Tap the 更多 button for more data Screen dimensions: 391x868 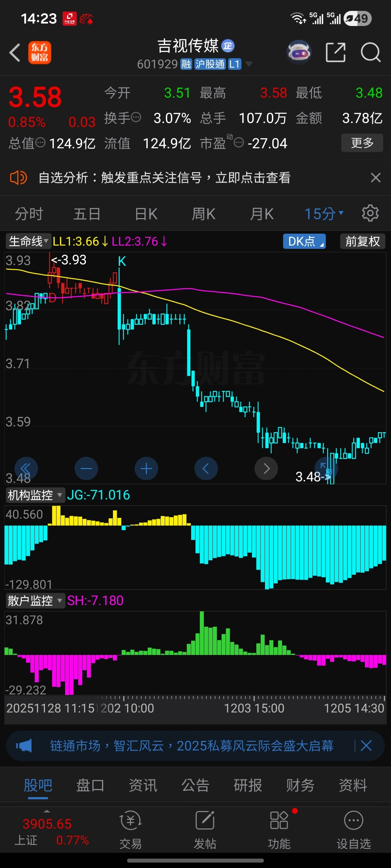362,143
